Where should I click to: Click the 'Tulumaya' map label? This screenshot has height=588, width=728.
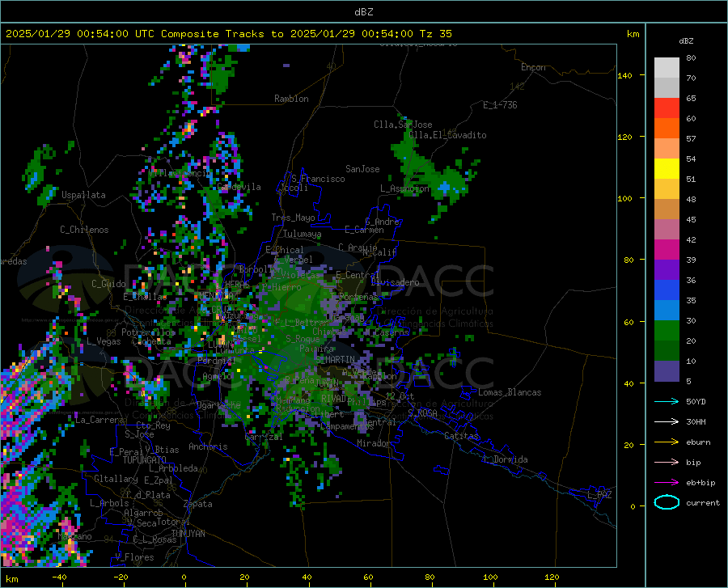pyautogui.click(x=302, y=234)
